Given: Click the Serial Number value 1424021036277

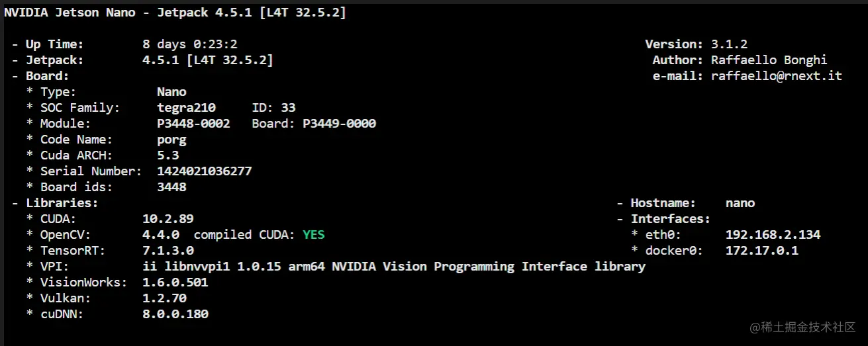Looking at the screenshot, I should coord(205,171).
